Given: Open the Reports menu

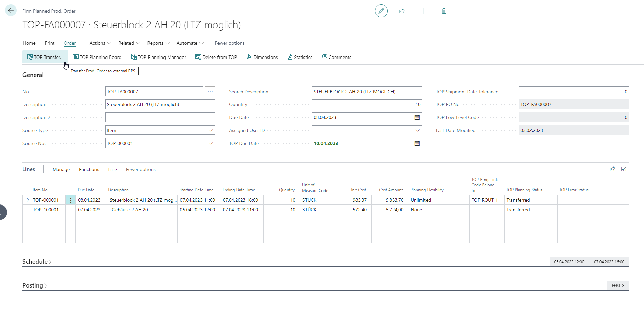Looking at the screenshot, I should [158, 43].
